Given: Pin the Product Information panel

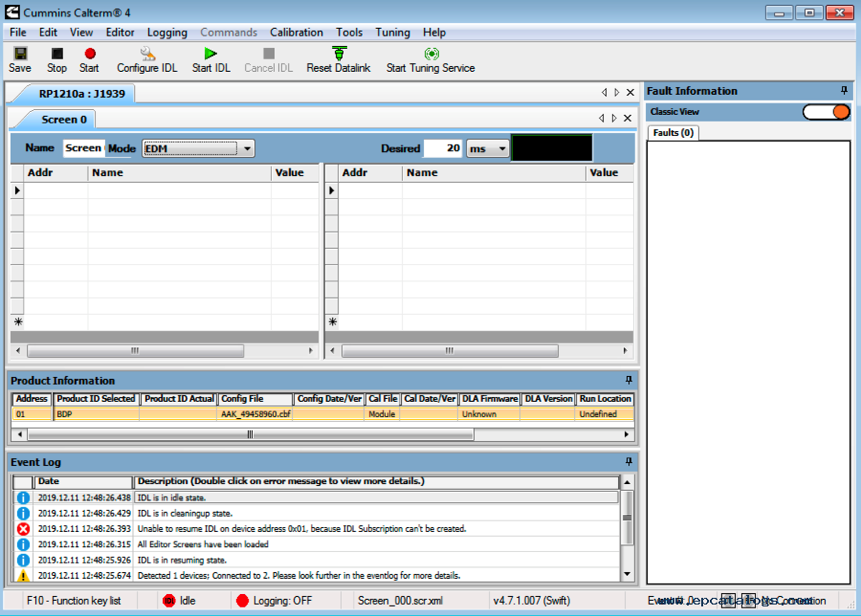Looking at the screenshot, I should pyautogui.click(x=629, y=380).
